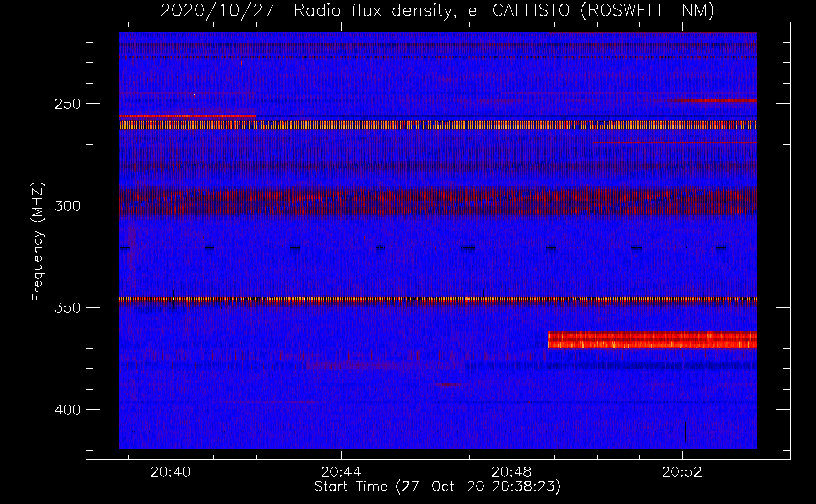Click the 20:48 time tick label

pyautogui.click(x=512, y=472)
